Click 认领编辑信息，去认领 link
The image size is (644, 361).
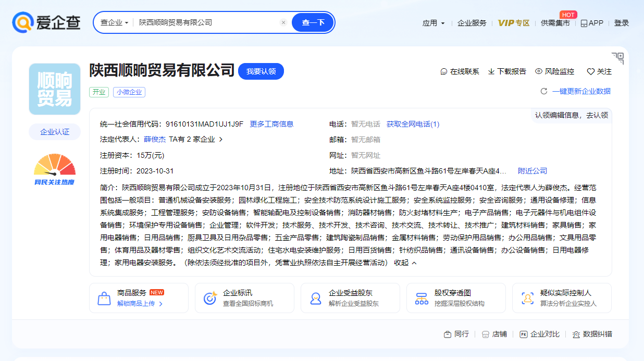pyautogui.click(x=572, y=115)
